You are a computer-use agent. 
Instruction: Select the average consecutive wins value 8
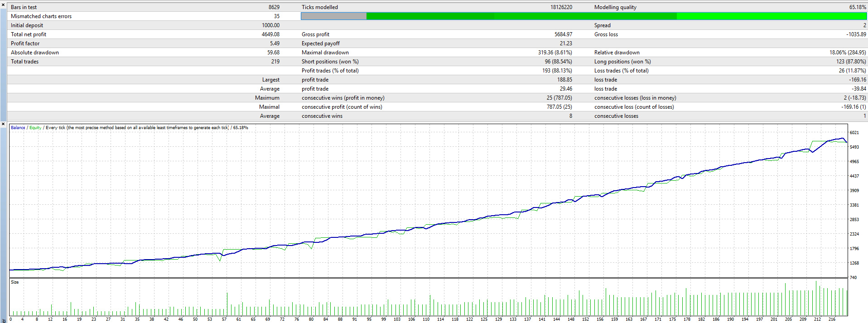571,116
